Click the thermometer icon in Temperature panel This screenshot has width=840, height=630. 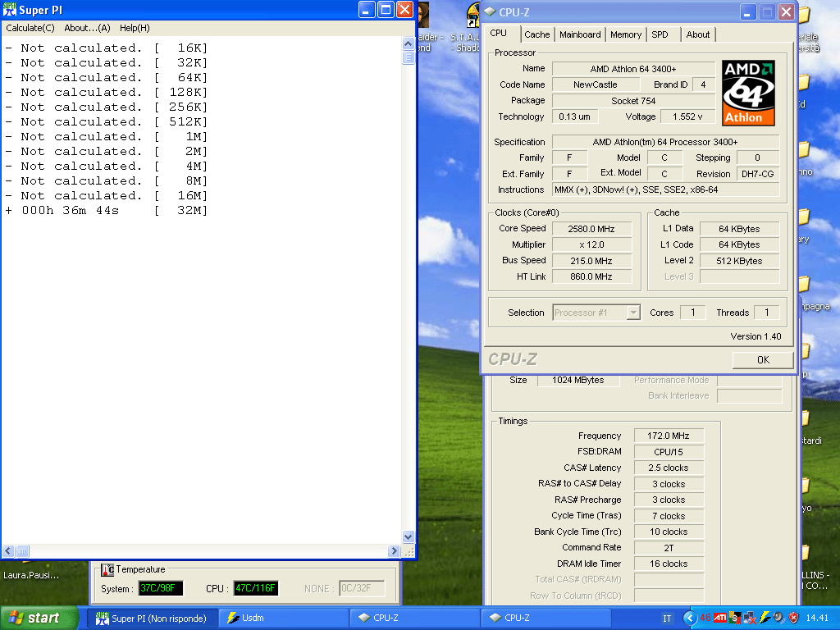107,569
